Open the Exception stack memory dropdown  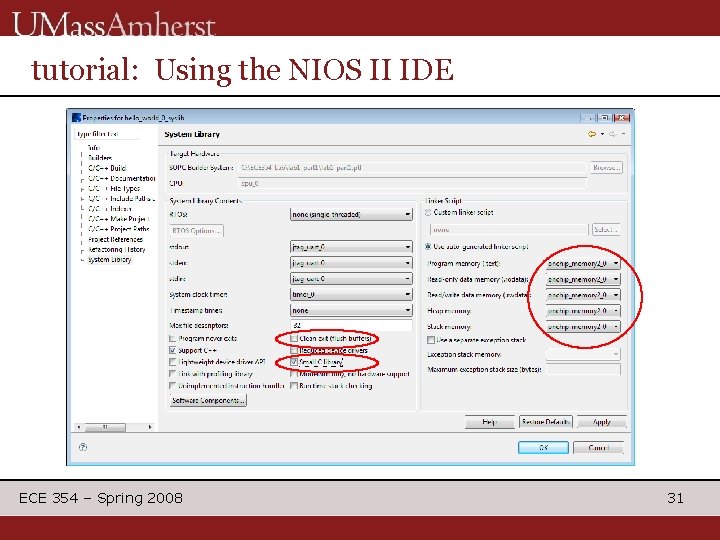583,354
